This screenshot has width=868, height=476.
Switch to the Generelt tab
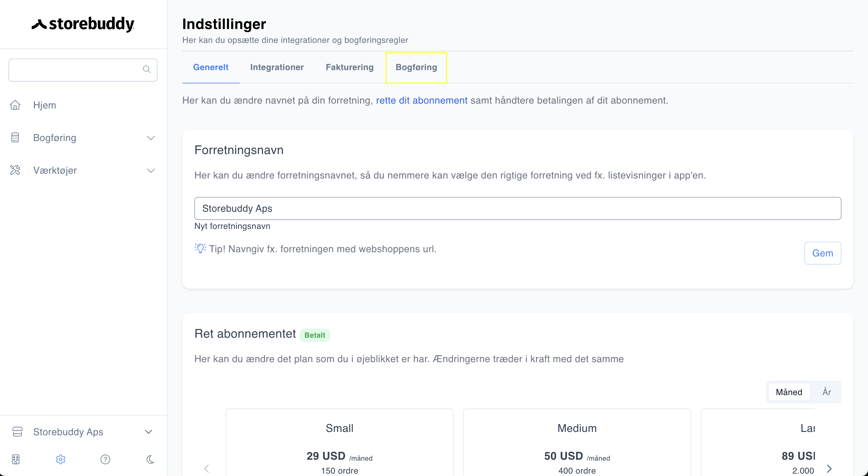[211, 67]
